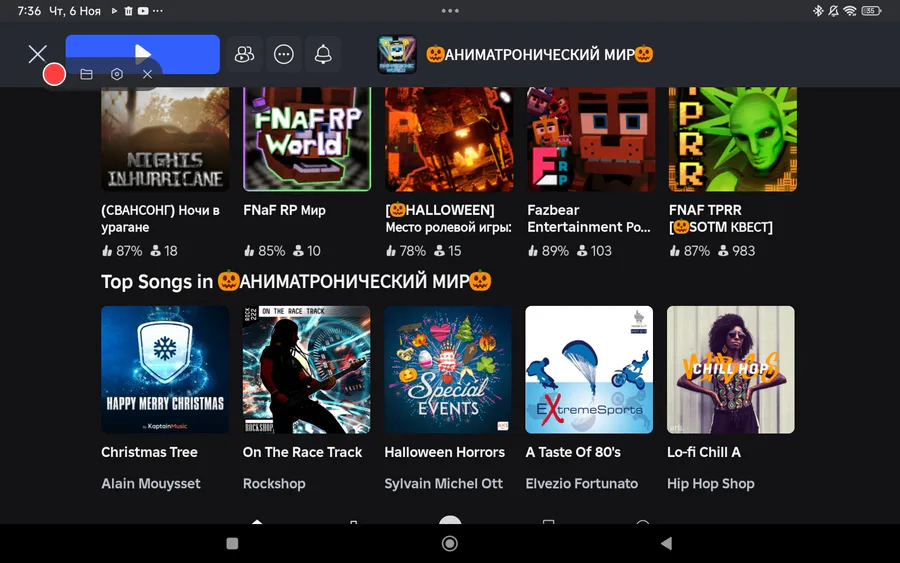Tap the muted notifications bell in status bar
Viewport: 900px width, 563px height.
833,11
